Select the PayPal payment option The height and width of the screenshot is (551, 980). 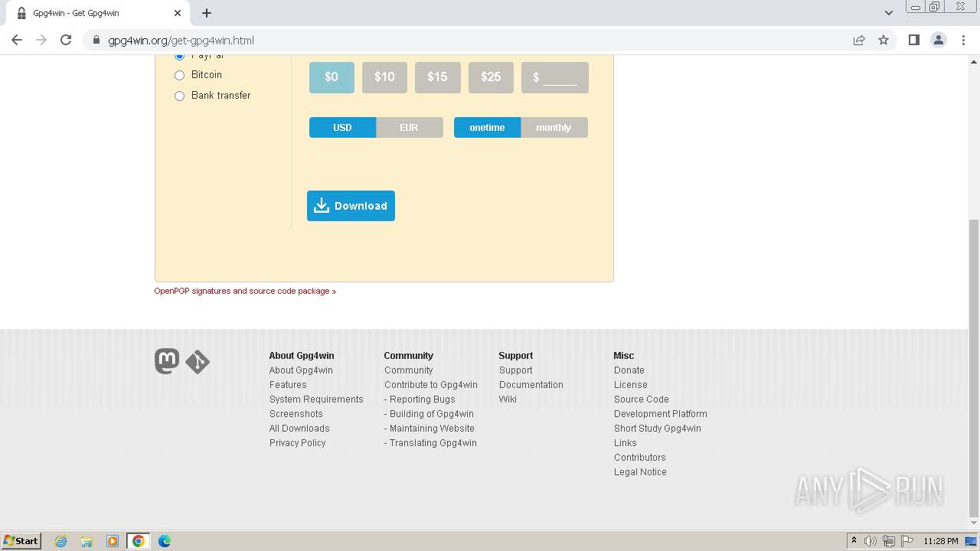[180, 56]
